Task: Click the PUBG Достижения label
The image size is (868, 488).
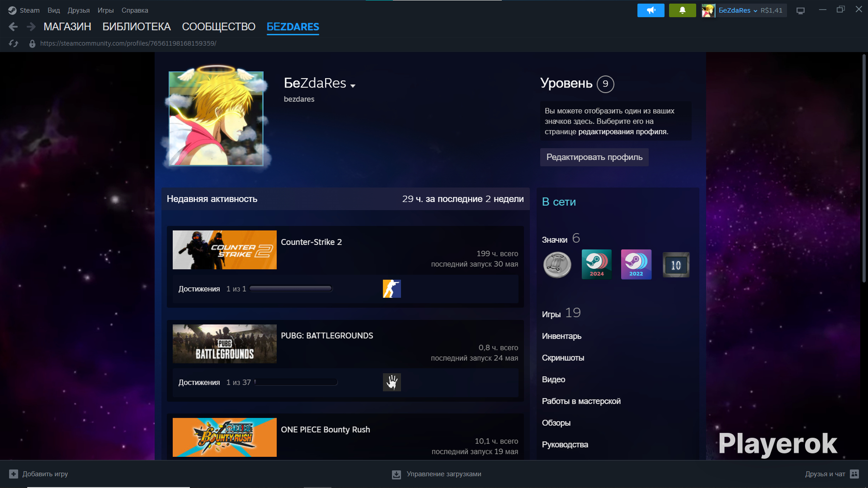Action: 199,383
